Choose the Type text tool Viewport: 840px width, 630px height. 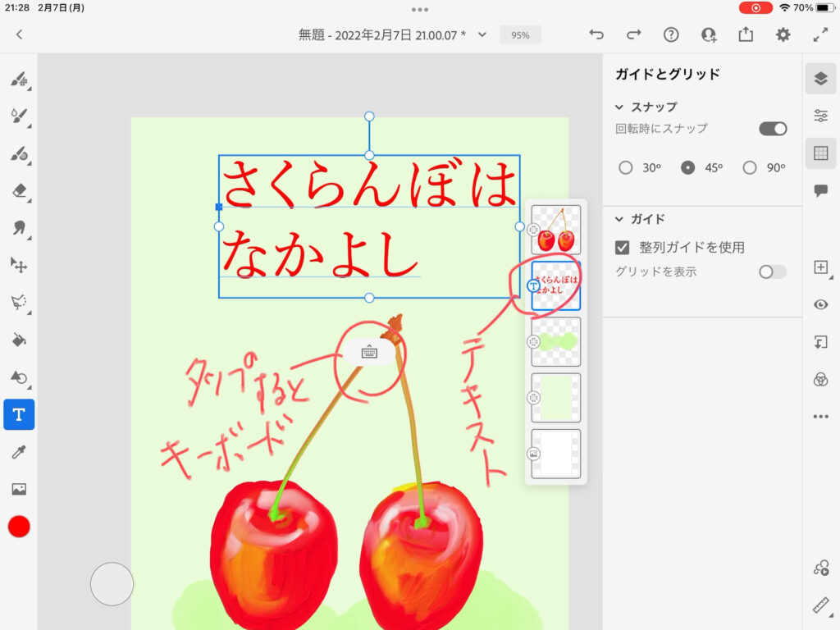(x=19, y=415)
